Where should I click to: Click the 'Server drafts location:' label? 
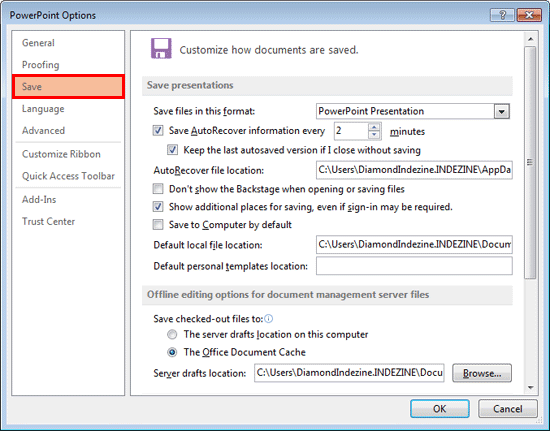tap(200, 373)
